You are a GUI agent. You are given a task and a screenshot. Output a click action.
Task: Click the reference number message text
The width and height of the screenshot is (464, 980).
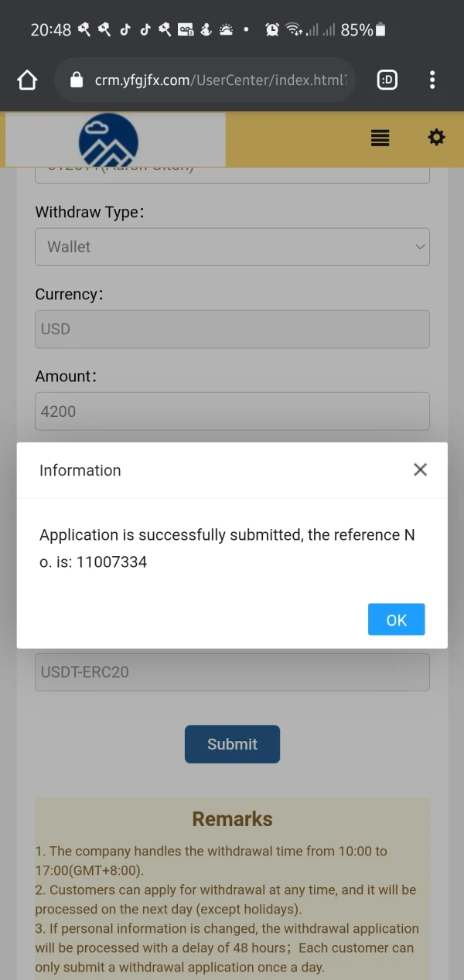pos(227,548)
